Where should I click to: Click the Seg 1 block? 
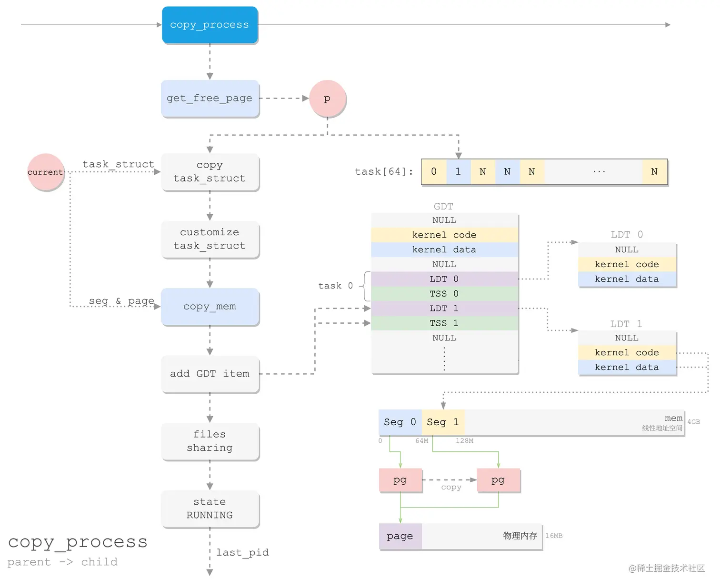point(443,422)
